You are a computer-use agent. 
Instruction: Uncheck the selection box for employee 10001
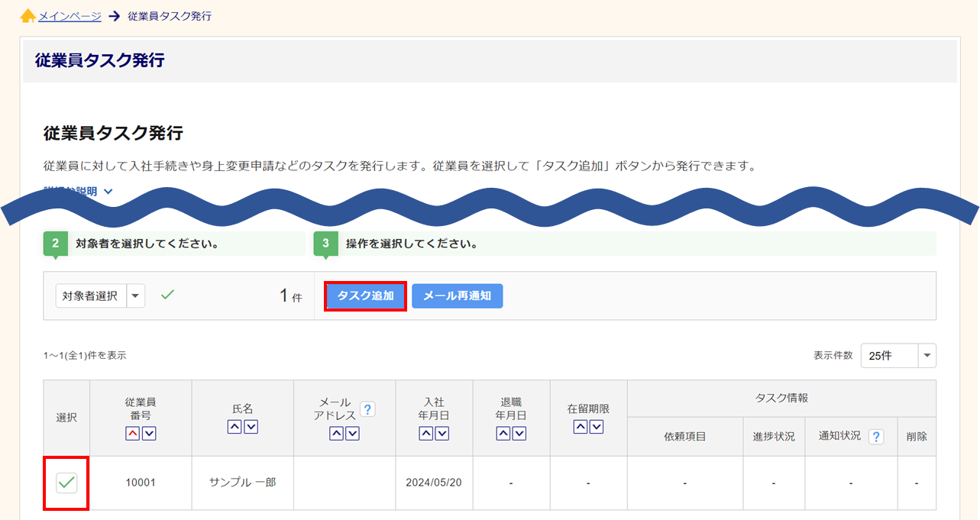click(x=66, y=483)
